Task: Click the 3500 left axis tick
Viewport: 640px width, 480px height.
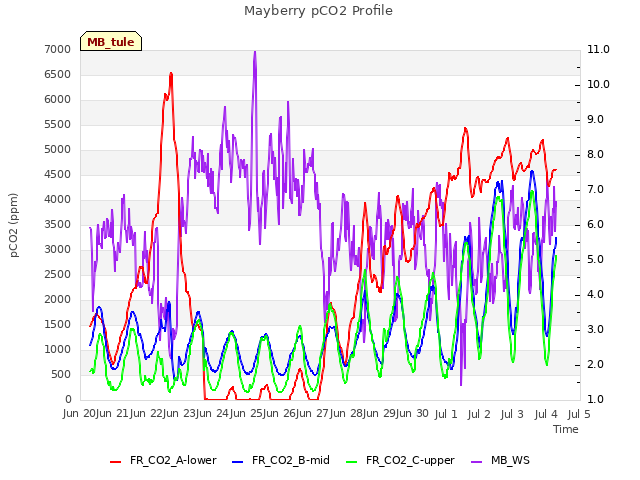Action: [58, 224]
